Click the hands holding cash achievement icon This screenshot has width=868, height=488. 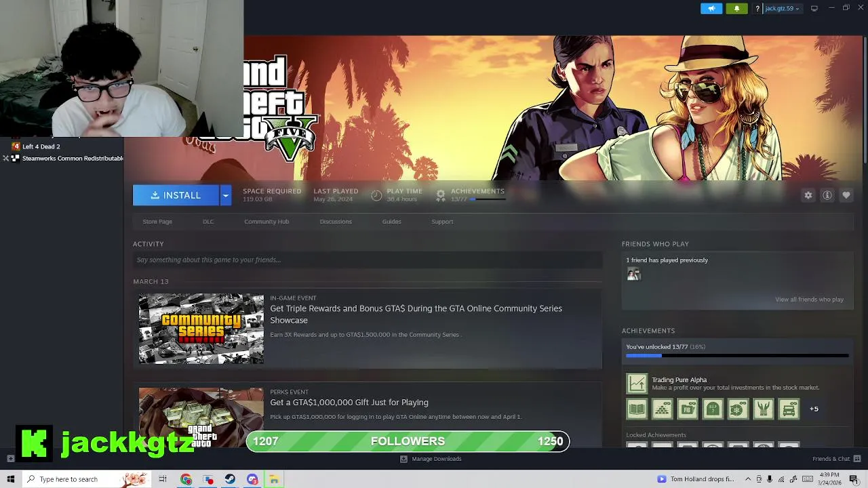pyautogui.click(x=764, y=409)
